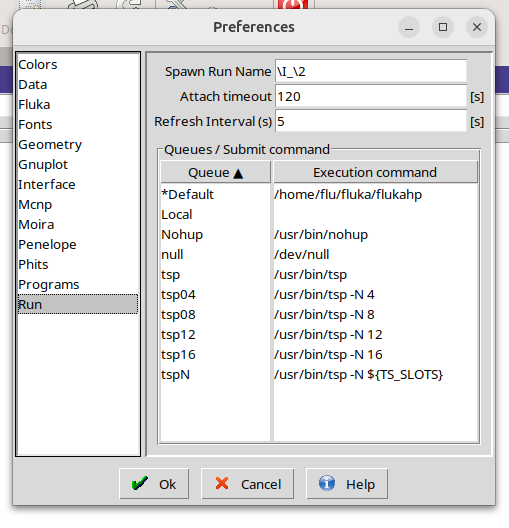Focus the Spawn Run Name field
The width and height of the screenshot is (509, 528).
point(371,71)
